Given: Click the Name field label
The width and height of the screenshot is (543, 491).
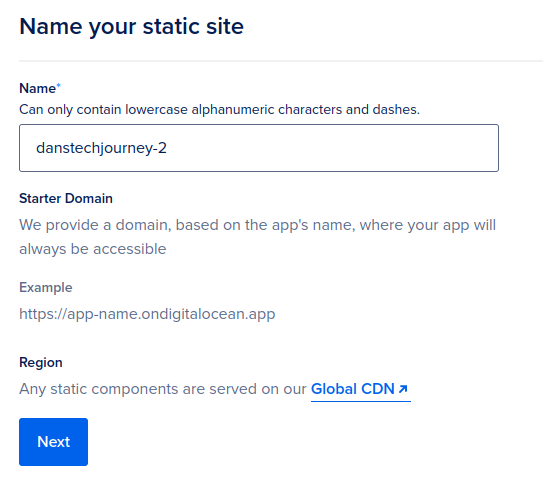Looking at the screenshot, I should (37, 88).
